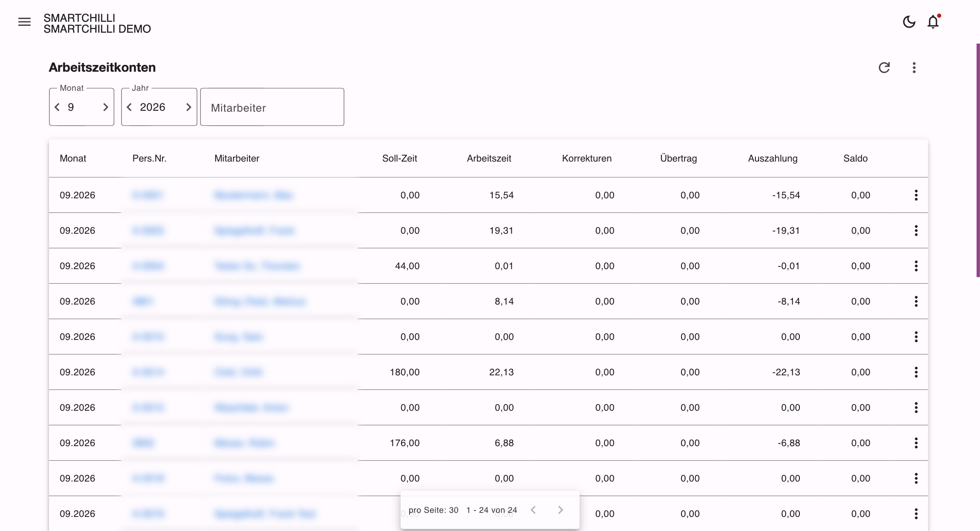Open row menu for Soll-Zeit 176,00
This screenshot has height=531, width=980.
tap(916, 443)
